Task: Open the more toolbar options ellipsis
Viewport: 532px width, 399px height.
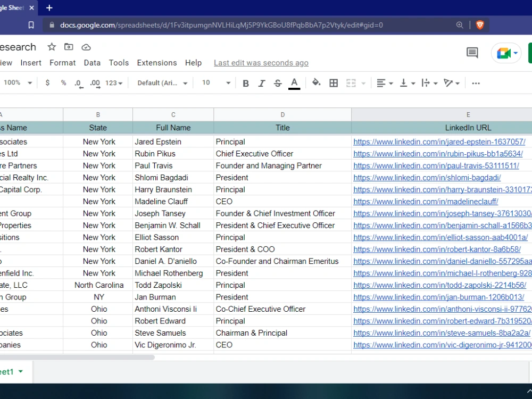Action: tap(476, 83)
